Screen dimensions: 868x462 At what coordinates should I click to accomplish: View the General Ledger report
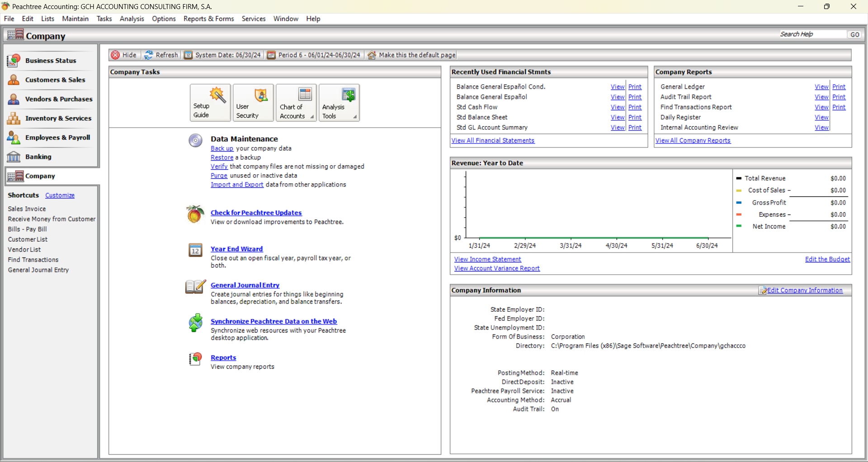pyautogui.click(x=821, y=87)
